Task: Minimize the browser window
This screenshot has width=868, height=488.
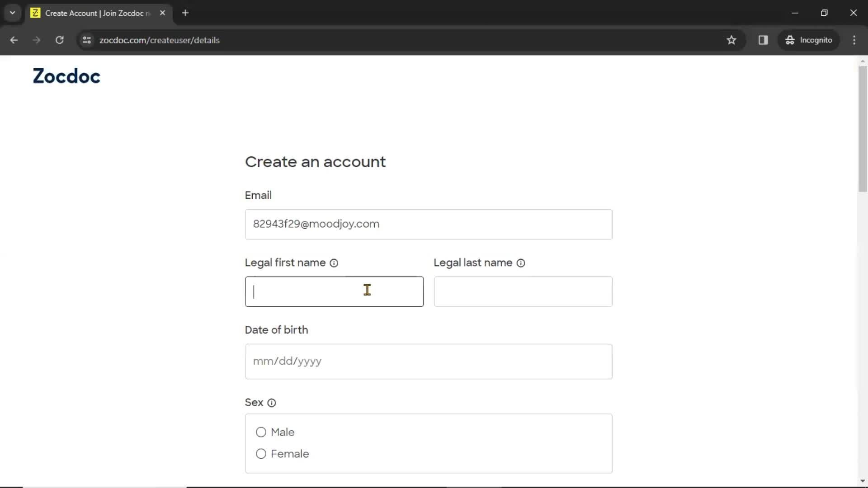Action: pyautogui.click(x=795, y=13)
